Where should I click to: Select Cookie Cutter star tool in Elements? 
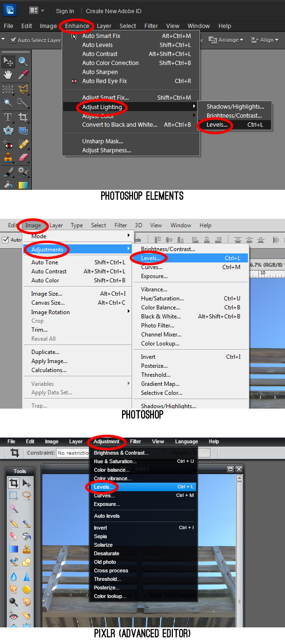(8, 131)
